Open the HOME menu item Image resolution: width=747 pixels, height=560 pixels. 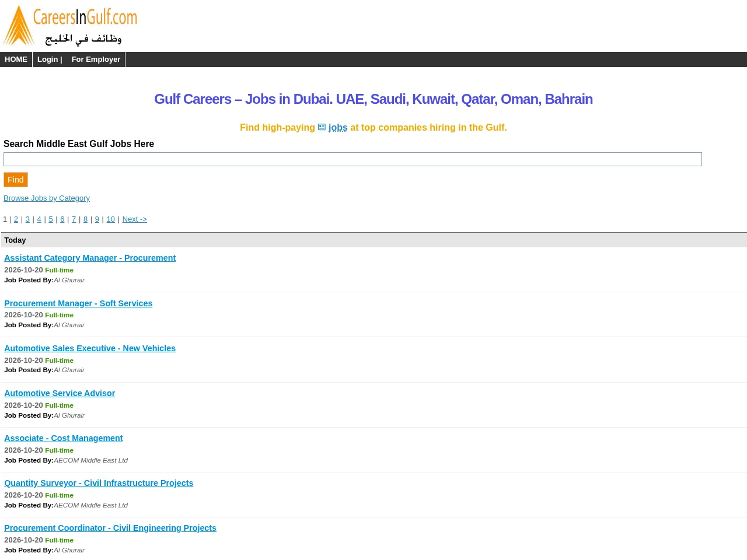tap(16, 60)
